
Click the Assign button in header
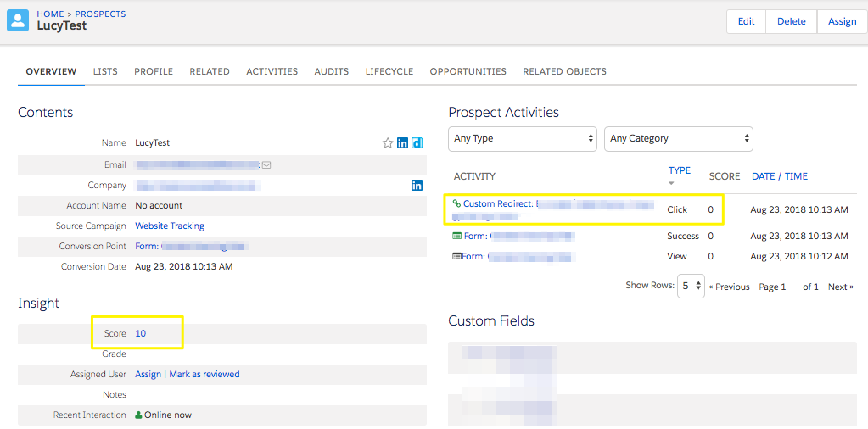(x=842, y=21)
